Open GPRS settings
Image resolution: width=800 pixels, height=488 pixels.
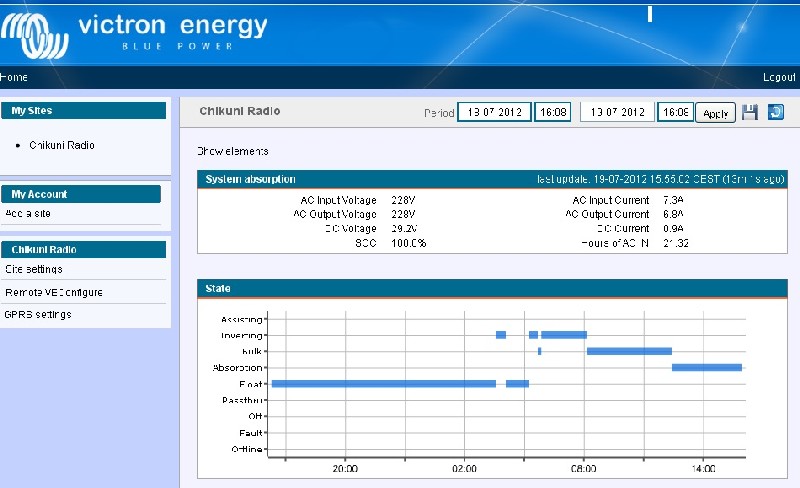coord(38,314)
